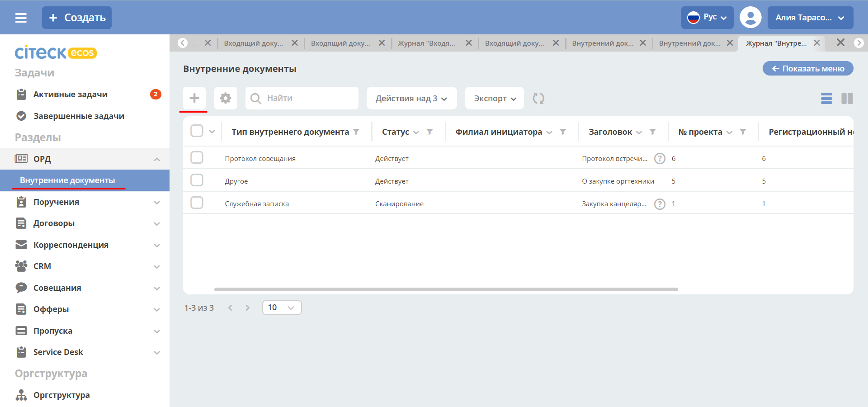Image resolution: width=868 pixels, height=407 pixels.
Task: Click Сканирование status cell
Action: (x=399, y=204)
